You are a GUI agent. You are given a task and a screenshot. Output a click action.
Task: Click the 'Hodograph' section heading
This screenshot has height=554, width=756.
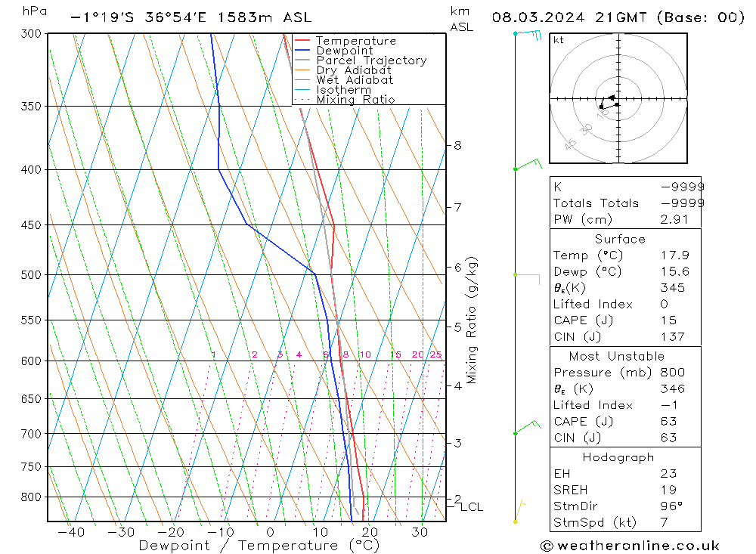point(618,457)
